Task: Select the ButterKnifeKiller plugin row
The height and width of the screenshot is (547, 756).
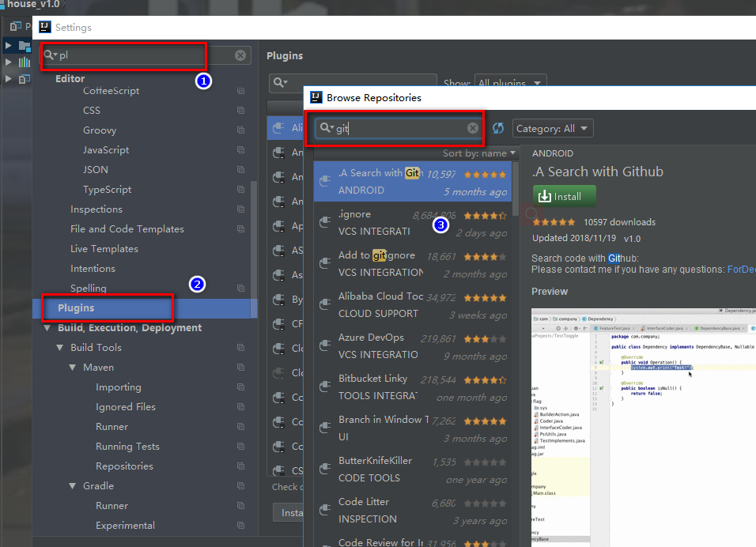Action: (x=413, y=469)
